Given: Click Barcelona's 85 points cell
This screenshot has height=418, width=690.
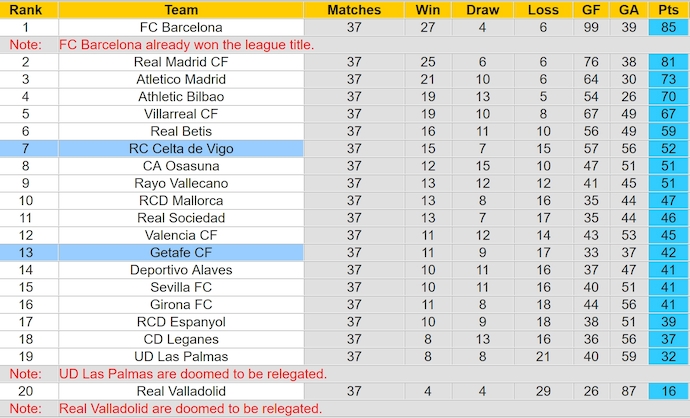Looking at the screenshot, I should 667,27.
